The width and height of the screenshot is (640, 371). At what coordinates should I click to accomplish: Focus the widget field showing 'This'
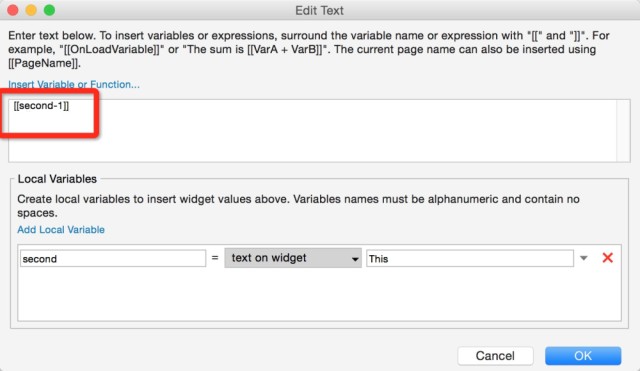coord(470,258)
